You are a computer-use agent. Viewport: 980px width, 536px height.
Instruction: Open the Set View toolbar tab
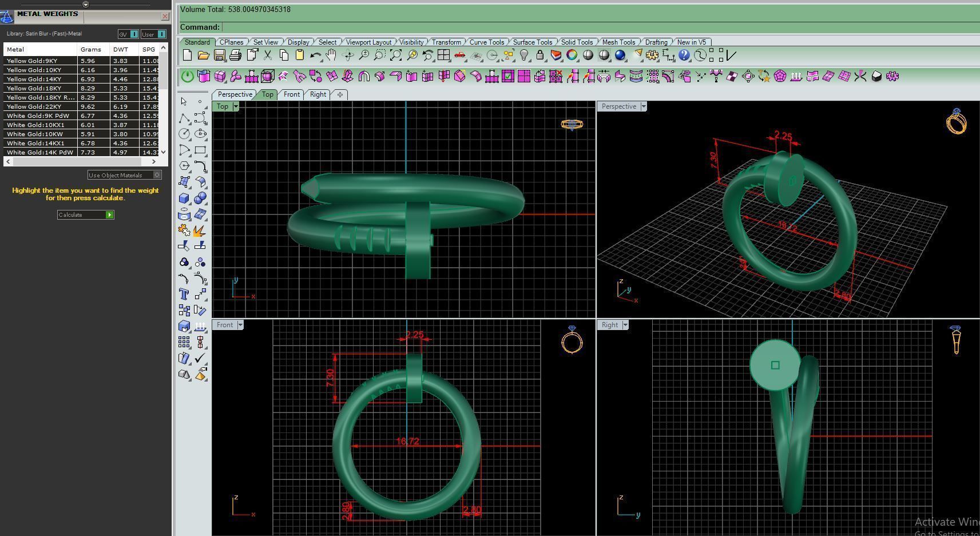265,42
